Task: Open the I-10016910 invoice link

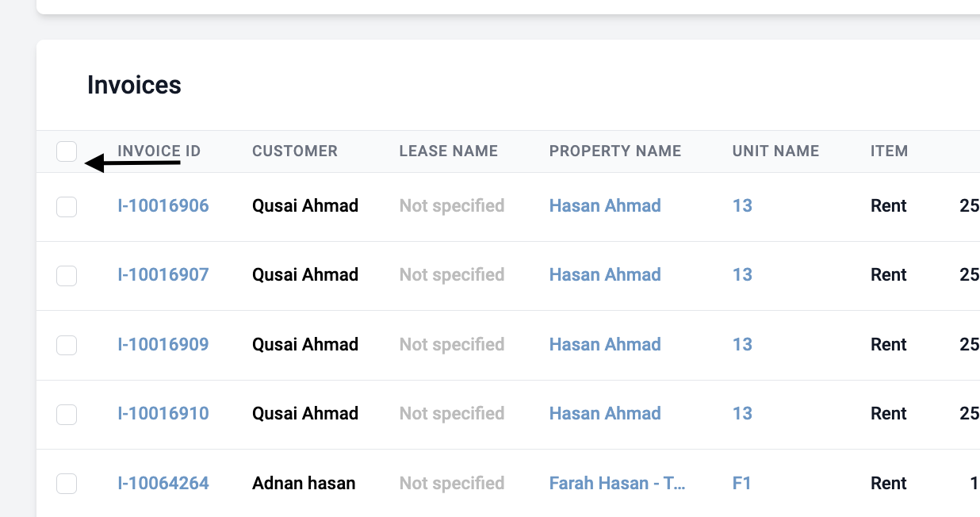Action: coord(163,414)
